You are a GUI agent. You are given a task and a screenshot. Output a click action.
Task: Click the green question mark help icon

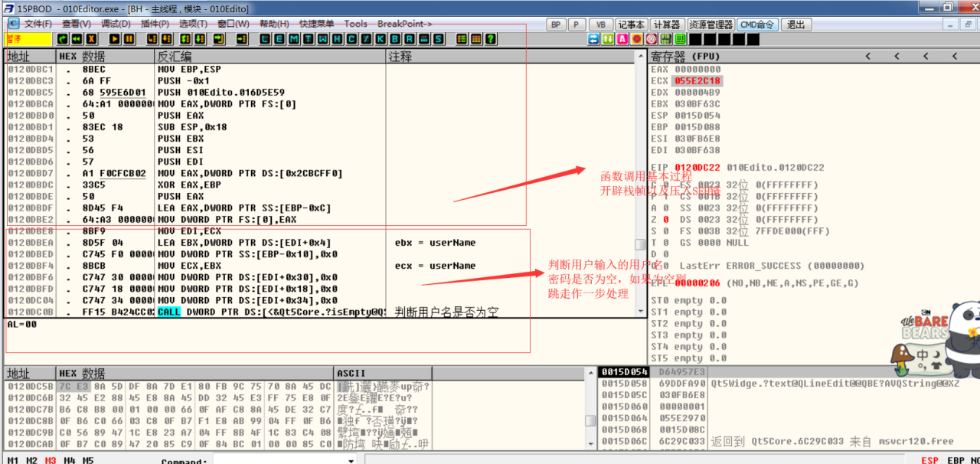[490, 39]
